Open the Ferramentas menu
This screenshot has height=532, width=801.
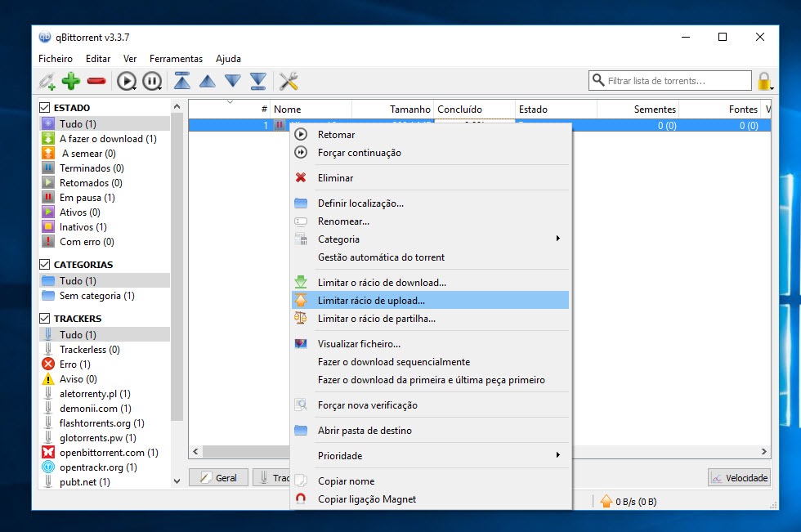click(x=176, y=59)
